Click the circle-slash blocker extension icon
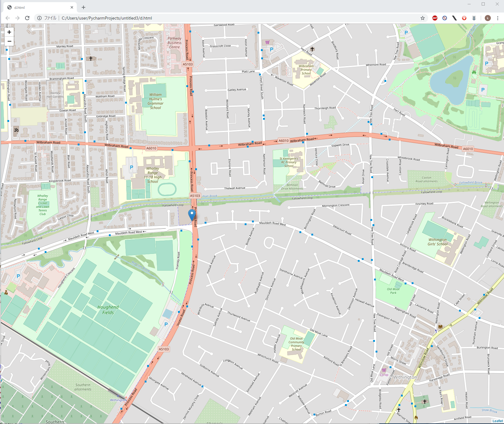This screenshot has height=424, width=504. click(445, 18)
